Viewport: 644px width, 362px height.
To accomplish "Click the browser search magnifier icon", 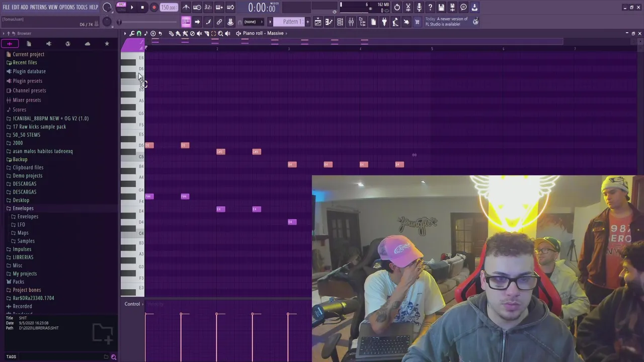I will click(114, 357).
